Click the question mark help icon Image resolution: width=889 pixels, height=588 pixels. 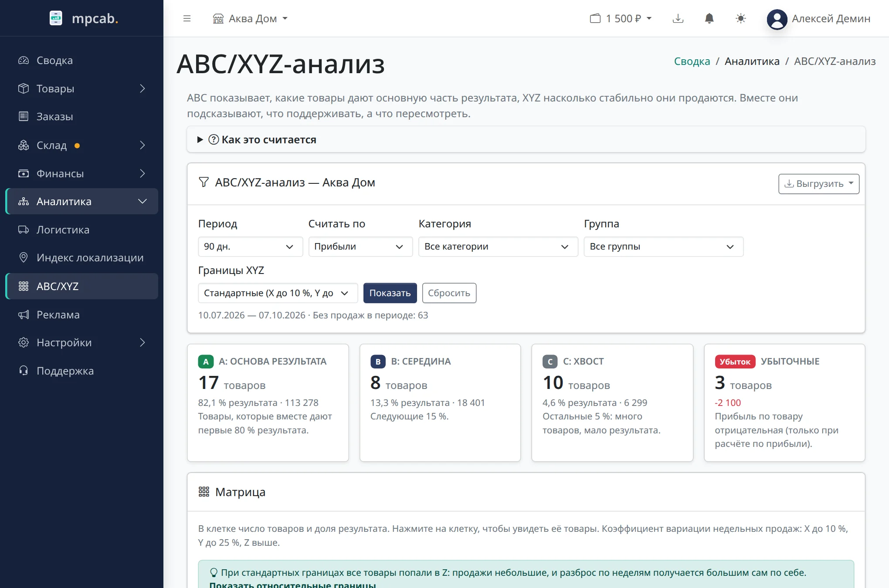pos(214,139)
